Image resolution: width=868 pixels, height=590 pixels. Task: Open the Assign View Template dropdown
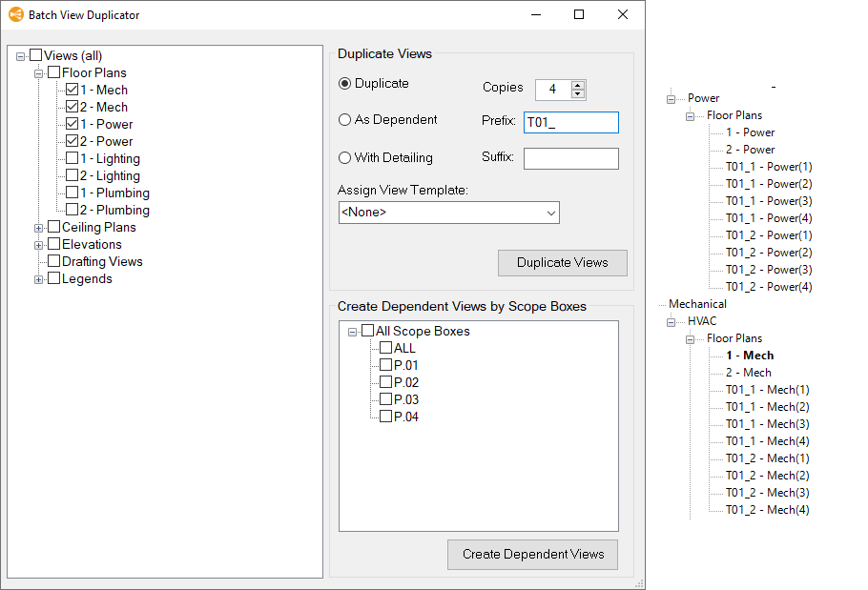(x=448, y=213)
